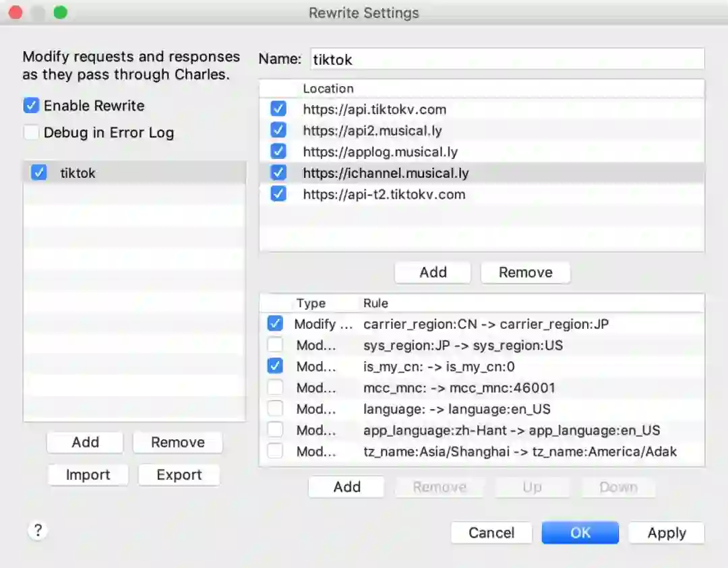The width and height of the screenshot is (728, 568).
Task: Select rule tz_name:Asia/Shanghai -> tz_name:America/Adak
Action: [x=520, y=451]
